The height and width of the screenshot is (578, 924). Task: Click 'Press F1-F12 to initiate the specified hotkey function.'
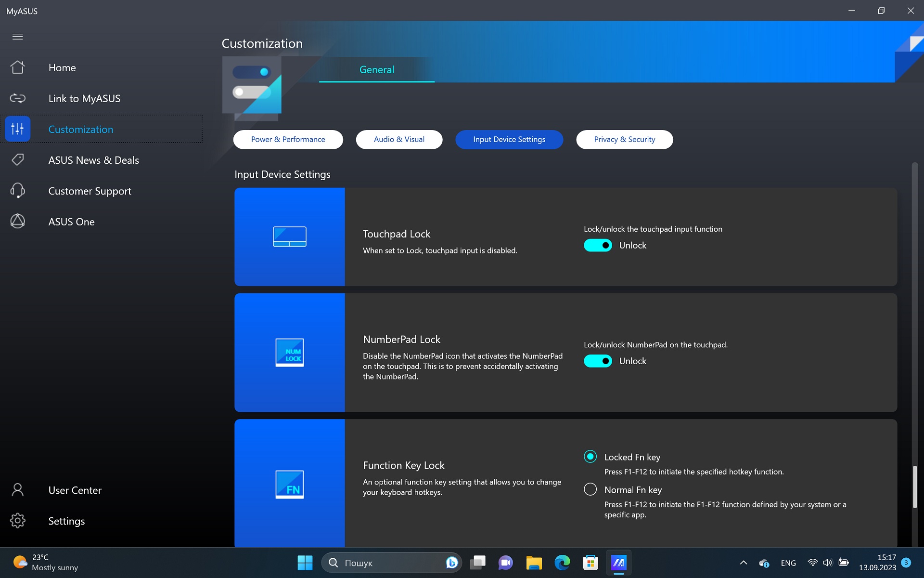click(x=694, y=472)
